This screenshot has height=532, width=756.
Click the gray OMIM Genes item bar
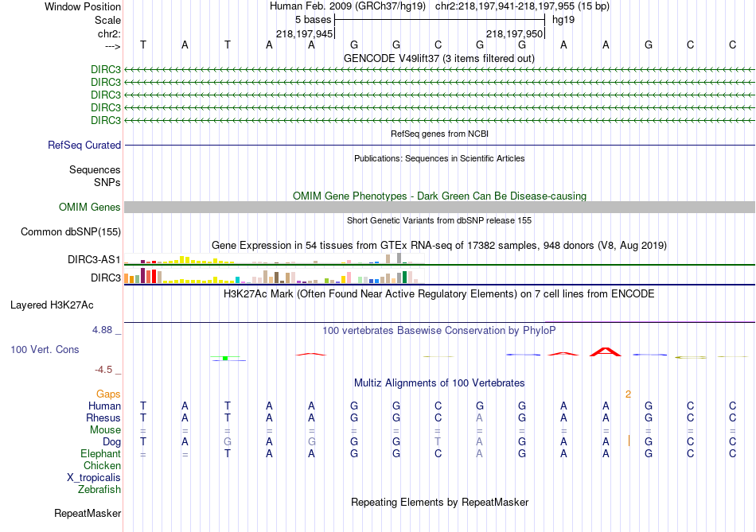point(439,208)
